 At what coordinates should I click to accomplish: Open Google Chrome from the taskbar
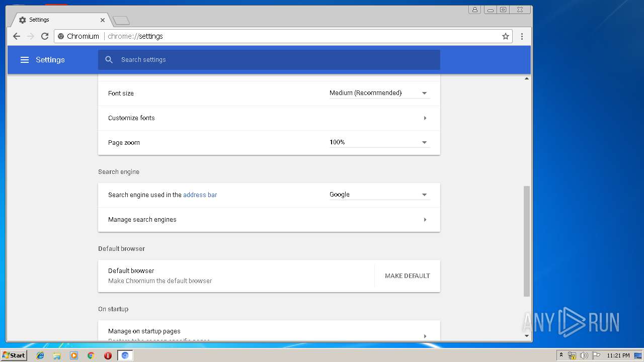pyautogui.click(x=91, y=355)
